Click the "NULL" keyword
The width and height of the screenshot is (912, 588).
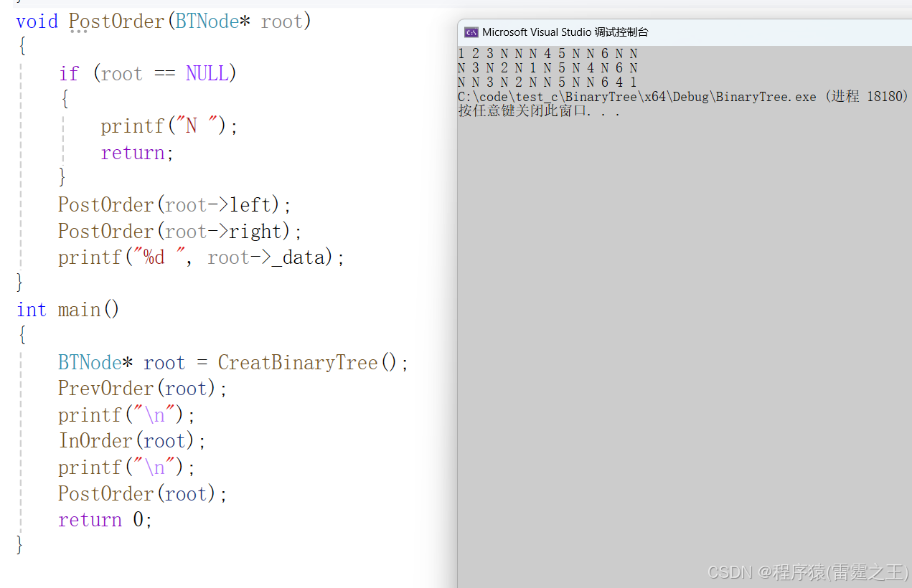click(207, 74)
